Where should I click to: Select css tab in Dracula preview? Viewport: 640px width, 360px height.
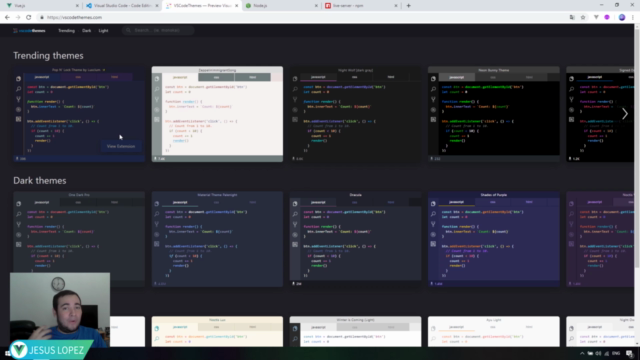(x=354, y=202)
